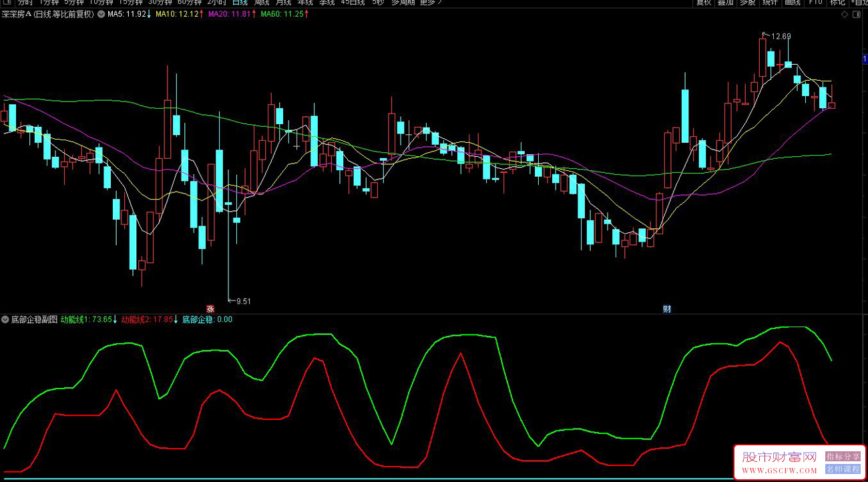Viewport: 868px width, 482px height.
Task: Expand the 更多 period options
Action: click(x=431, y=3)
